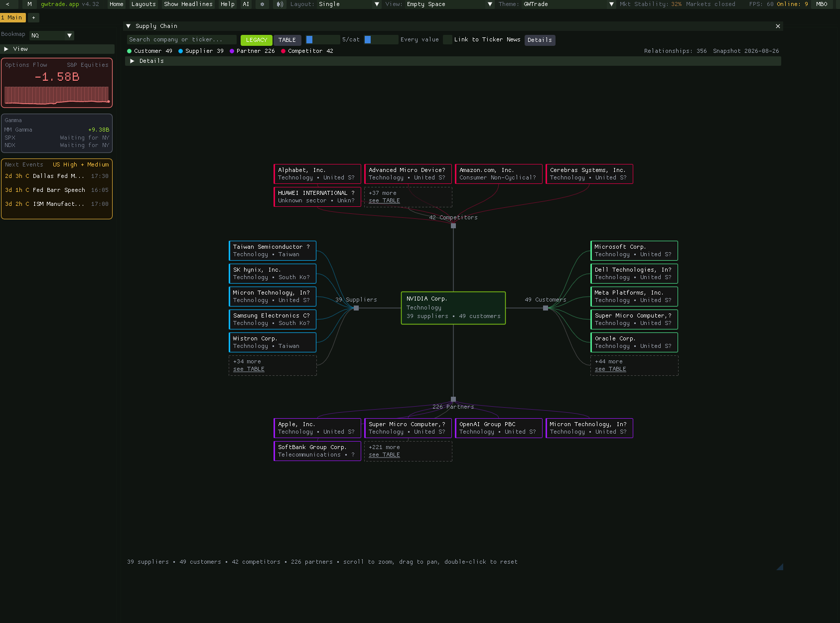The width and height of the screenshot is (840, 623).
Task: Open the settings gear in the top bar
Action: (x=262, y=4)
